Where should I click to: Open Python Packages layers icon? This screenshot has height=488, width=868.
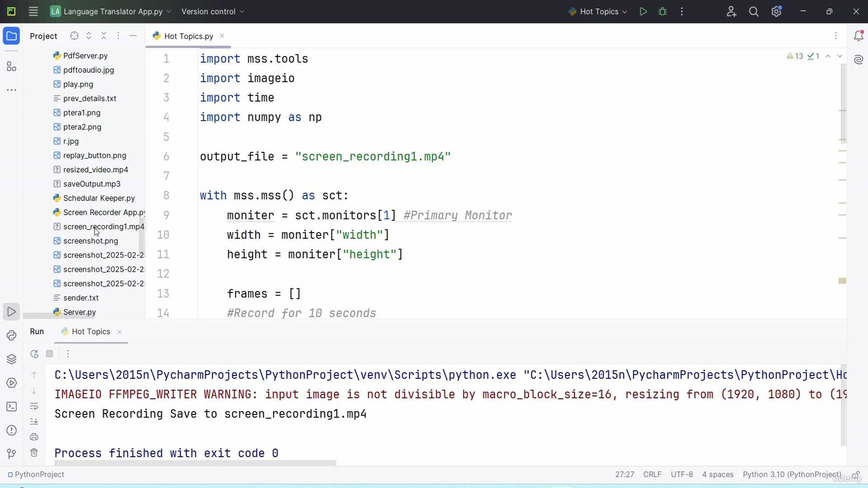pyautogui.click(x=11, y=359)
